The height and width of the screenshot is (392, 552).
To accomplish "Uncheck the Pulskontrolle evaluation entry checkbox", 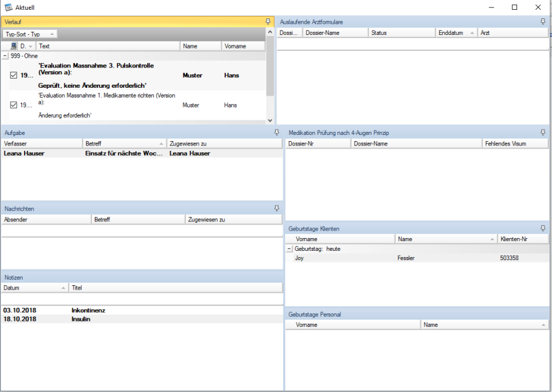I will point(14,75).
